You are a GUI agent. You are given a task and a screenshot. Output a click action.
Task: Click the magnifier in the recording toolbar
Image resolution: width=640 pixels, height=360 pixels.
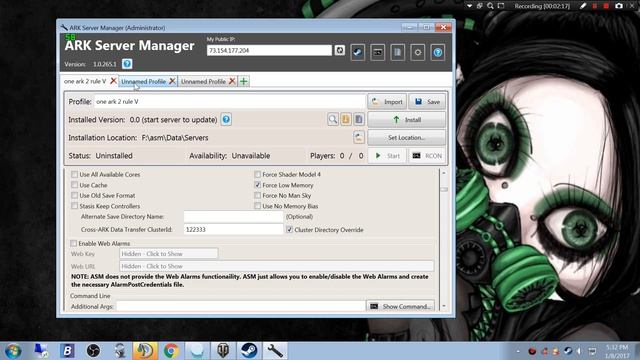point(490,6)
